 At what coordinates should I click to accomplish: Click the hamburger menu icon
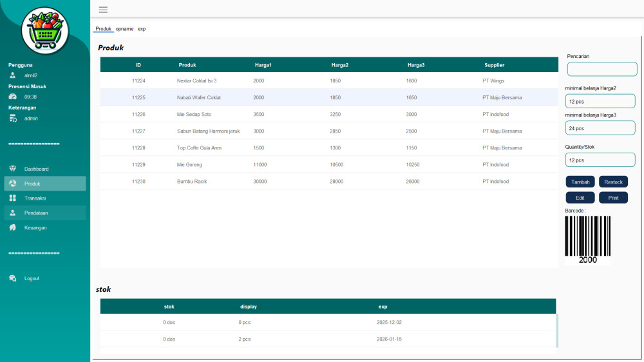tap(103, 10)
